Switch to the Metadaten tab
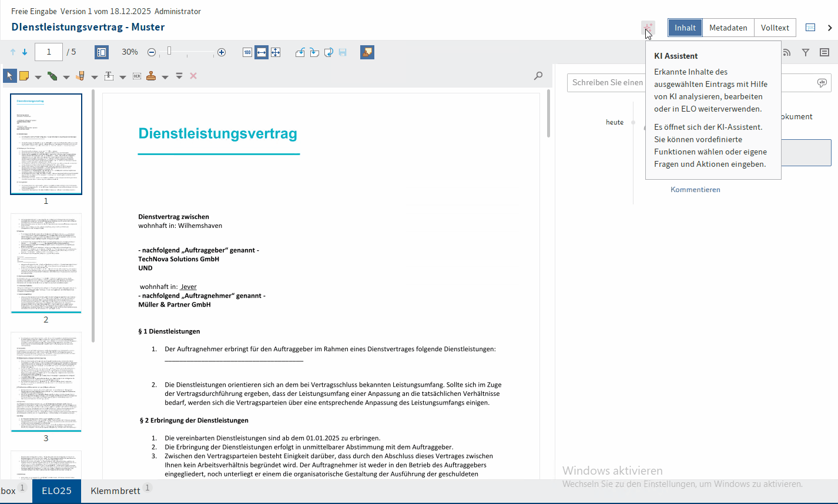 point(728,28)
